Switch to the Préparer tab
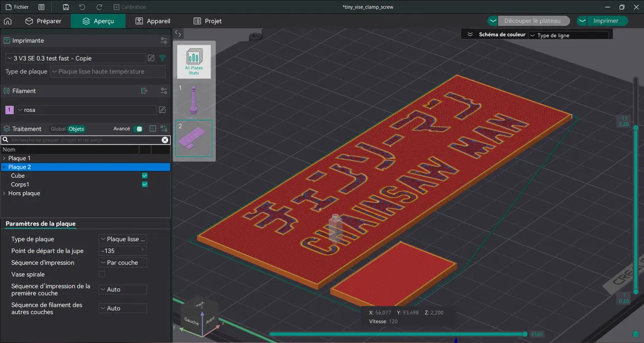The image size is (644, 343). pos(43,21)
